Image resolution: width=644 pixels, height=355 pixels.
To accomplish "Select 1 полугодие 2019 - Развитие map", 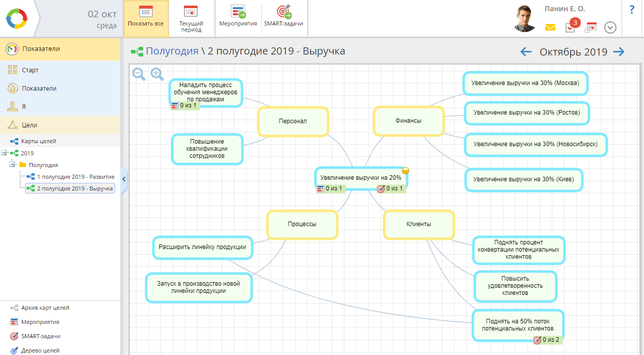I will point(75,177).
